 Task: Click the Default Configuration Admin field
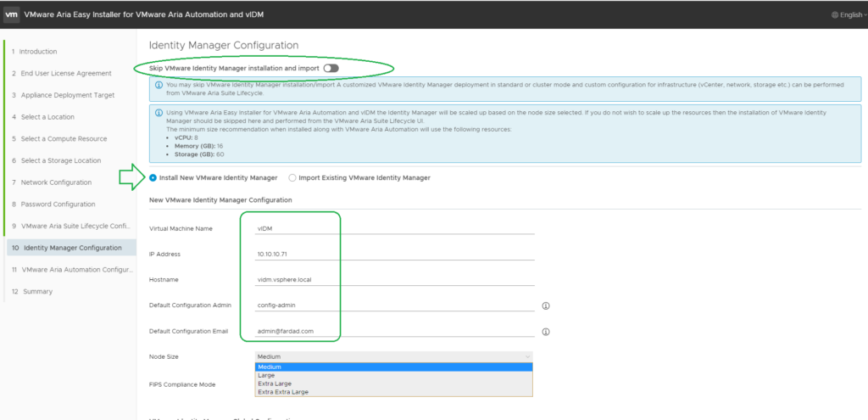pos(394,305)
